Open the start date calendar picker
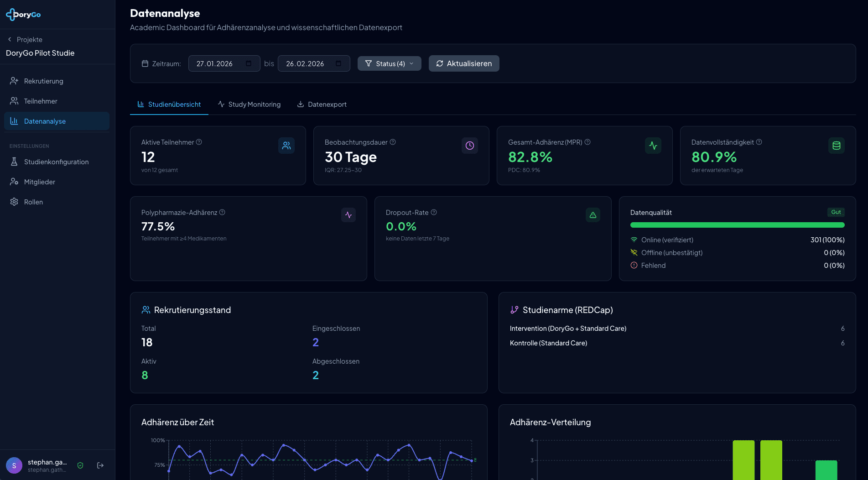868x480 pixels. (x=249, y=63)
